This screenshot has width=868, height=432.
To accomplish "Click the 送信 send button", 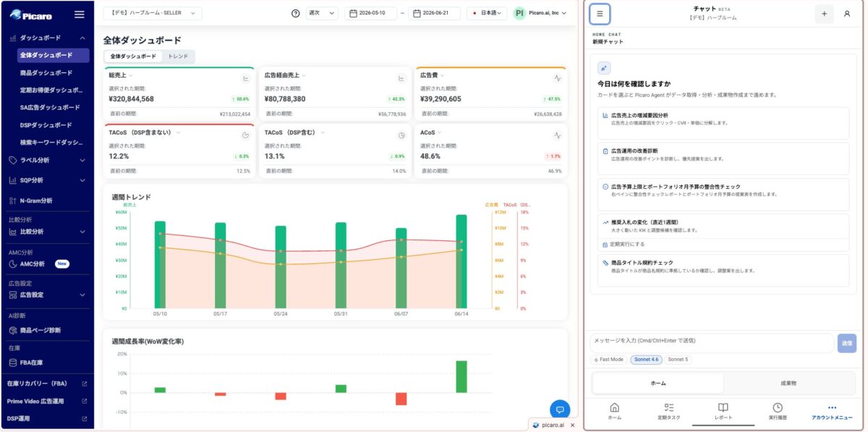I will pyautogui.click(x=846, y=344).
